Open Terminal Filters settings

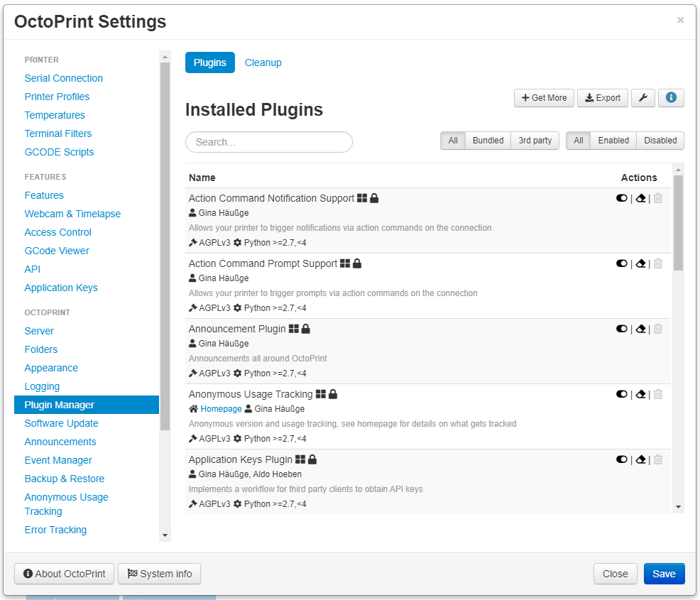pos(58,133)
